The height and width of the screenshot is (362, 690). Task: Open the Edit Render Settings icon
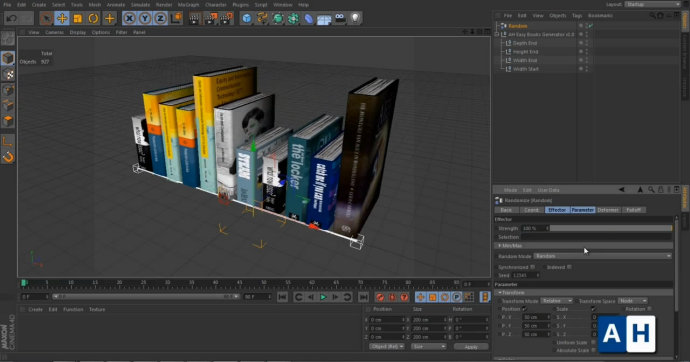point(226,18)
